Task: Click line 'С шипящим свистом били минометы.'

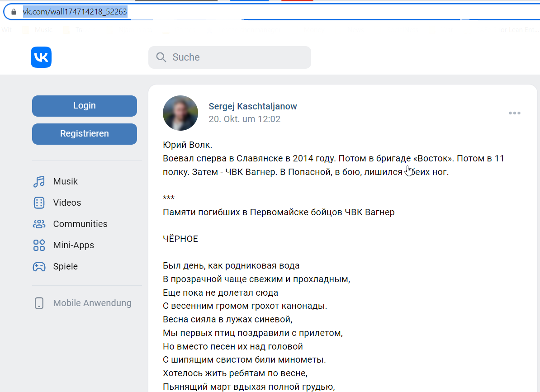Action: pyautogui.click(x=244, y=359)
